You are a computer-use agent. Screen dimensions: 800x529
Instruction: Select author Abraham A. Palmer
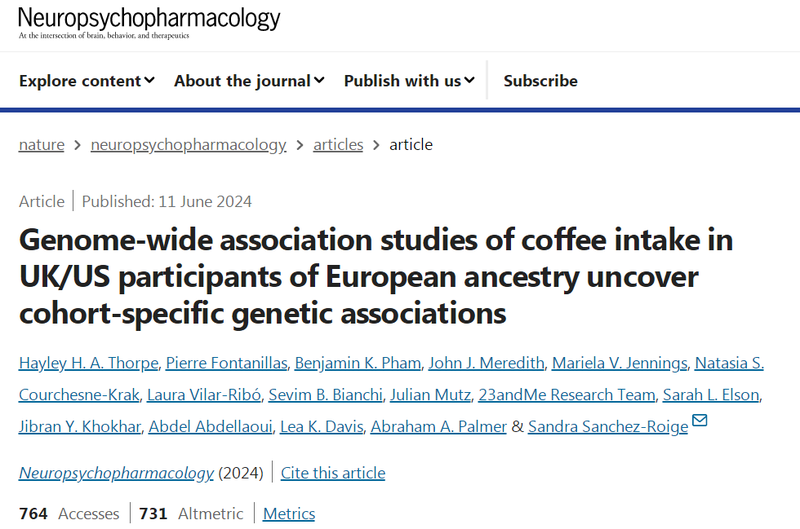pos(439,427)
